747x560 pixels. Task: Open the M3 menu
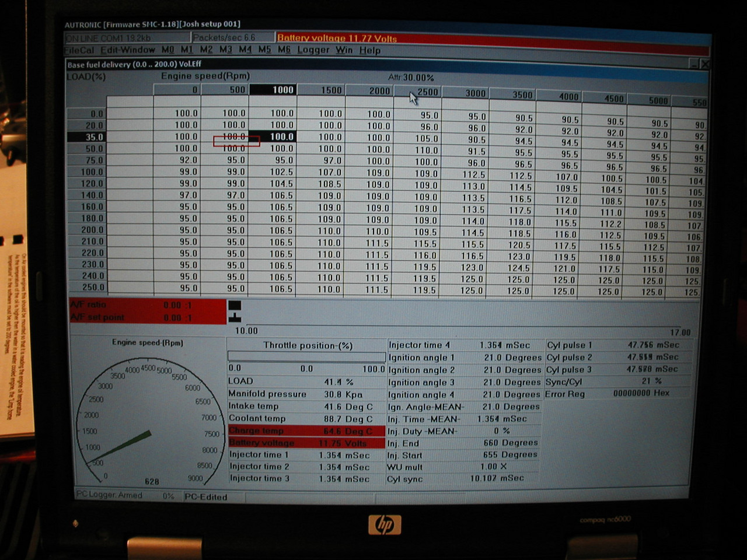coord(226,50)
